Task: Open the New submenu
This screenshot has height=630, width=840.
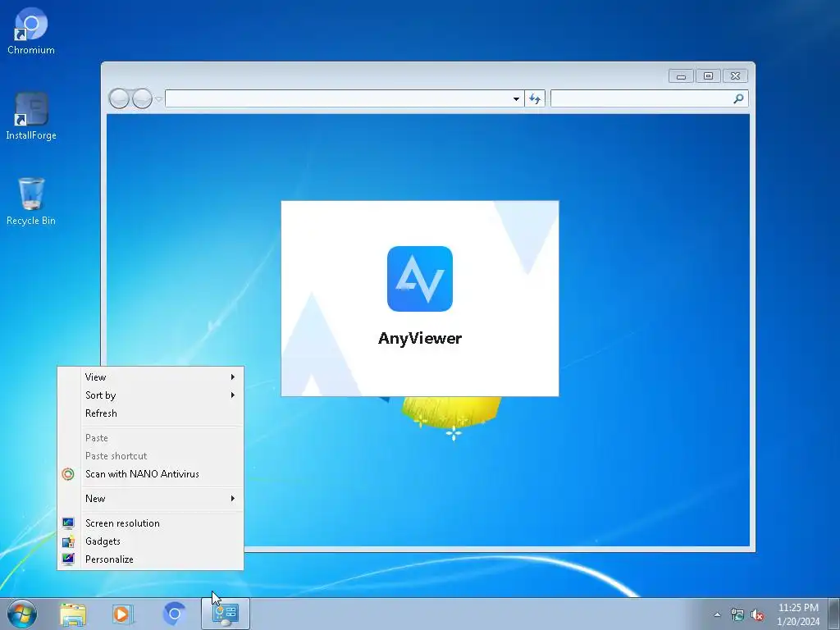Action: (x=151, y=499)
